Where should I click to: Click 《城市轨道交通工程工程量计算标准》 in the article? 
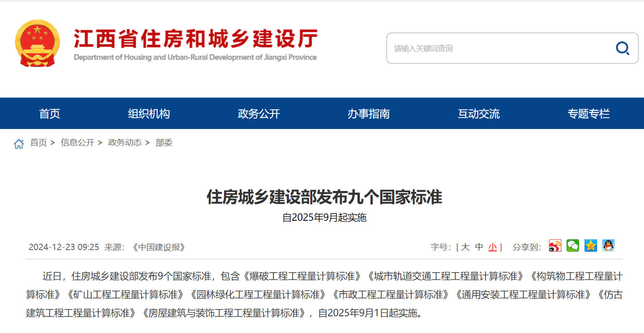pyautogui.click(x=446, y=276)
